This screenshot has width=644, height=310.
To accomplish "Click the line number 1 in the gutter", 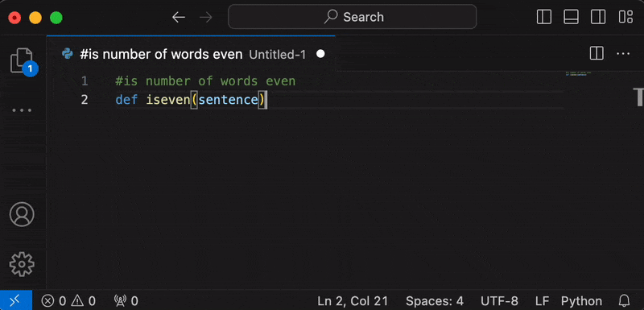I will pyautogui.click(x=85, y=81).
